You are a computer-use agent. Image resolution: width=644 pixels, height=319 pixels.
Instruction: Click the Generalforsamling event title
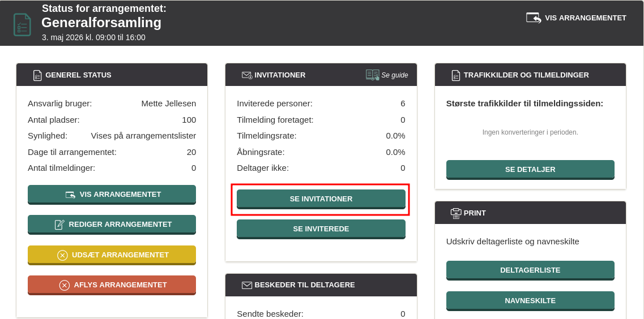[x=101, y=23]
